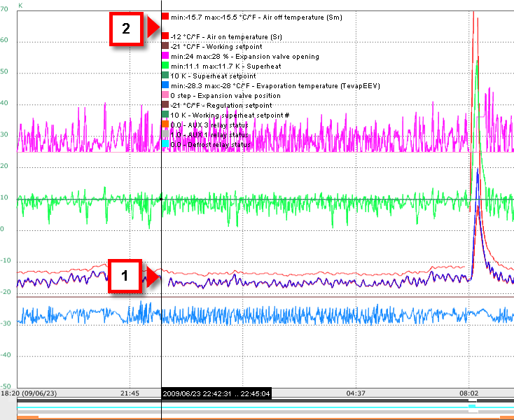The image size is (514, 420).
Task: Select the cyan Defrost relay status swatch
Action: pyautogui.click(x=165, y=144)
